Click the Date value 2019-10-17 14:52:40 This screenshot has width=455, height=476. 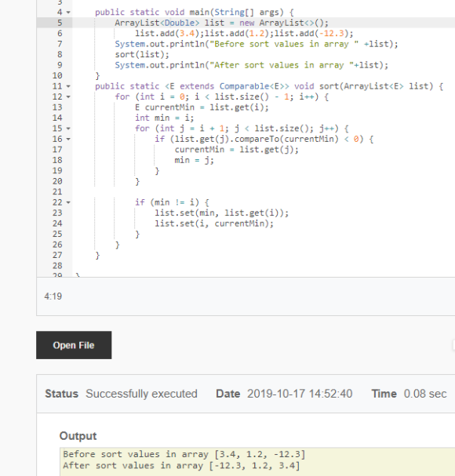pyautogui.click(x=300, y=394)
